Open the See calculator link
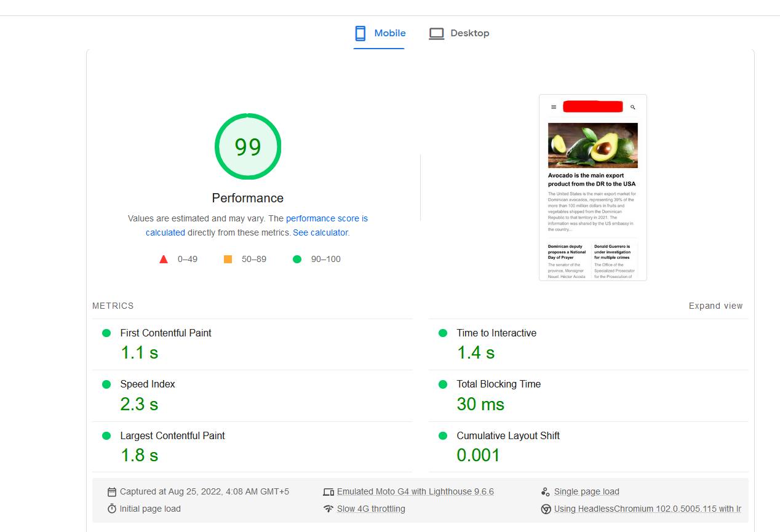The height and width of the screenshot is (532, 780). [x=320, y=232]
